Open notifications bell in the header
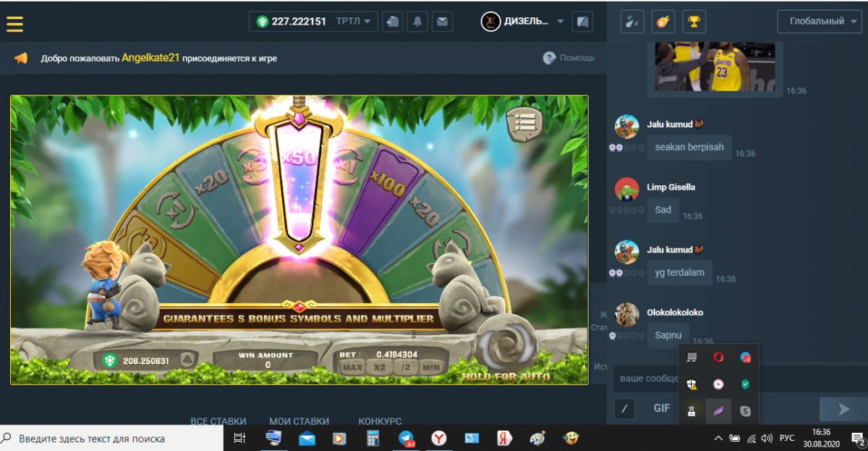 pyautogui.click(x=417, y=22)
